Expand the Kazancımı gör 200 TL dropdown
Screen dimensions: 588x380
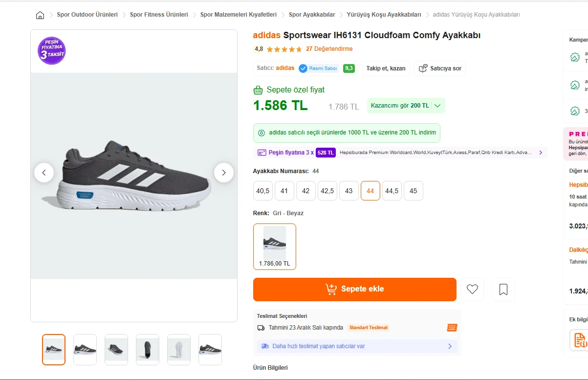437,106
